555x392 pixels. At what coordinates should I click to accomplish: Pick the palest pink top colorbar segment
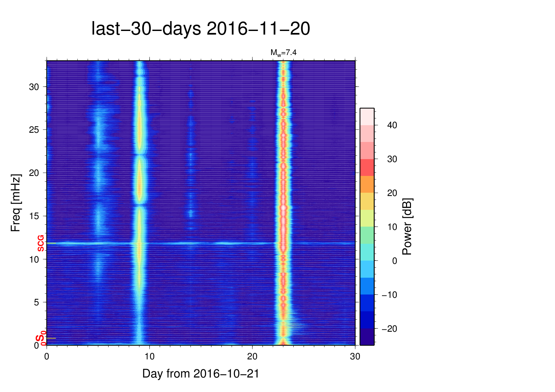(x=367, y=117)
